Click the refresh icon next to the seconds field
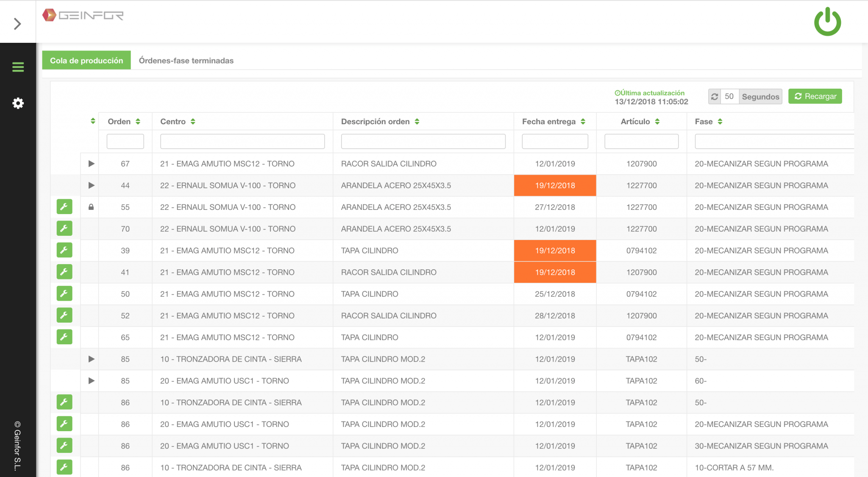Screen dimensions: 868x477 715,96
